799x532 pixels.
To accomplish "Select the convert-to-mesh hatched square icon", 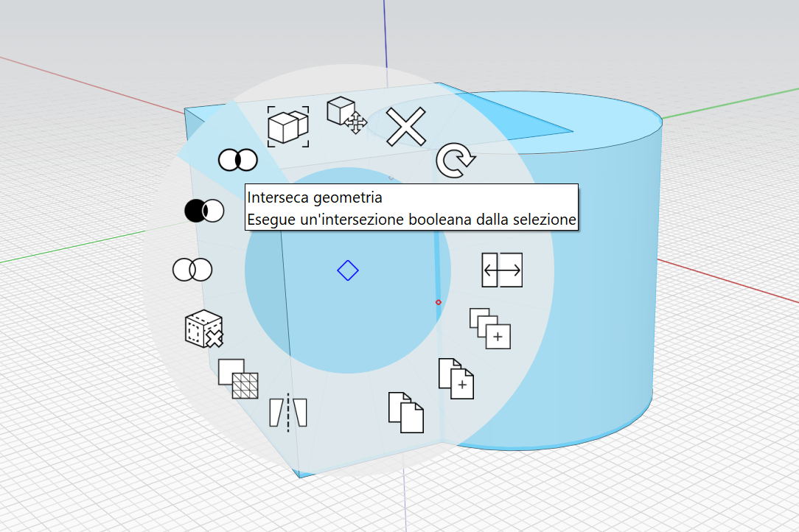I will click(x=238, y=379).
